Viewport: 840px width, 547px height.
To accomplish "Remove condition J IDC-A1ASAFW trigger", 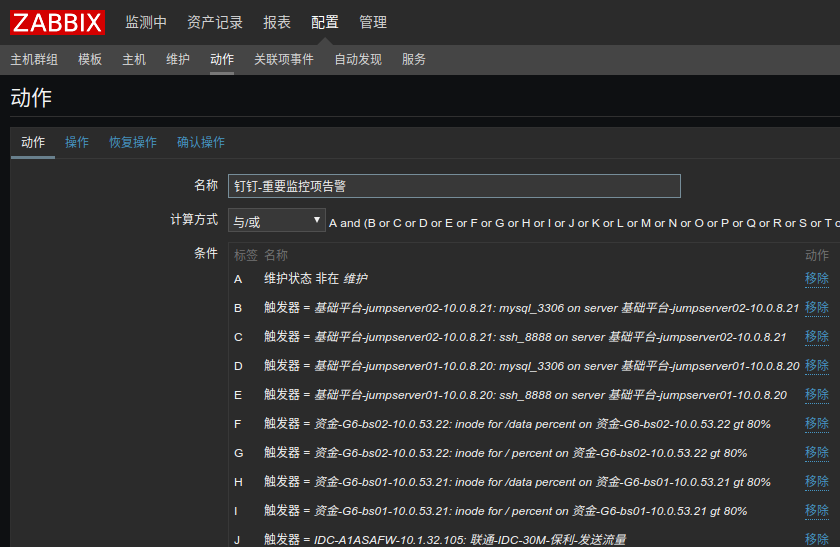I will click(816, 539).
